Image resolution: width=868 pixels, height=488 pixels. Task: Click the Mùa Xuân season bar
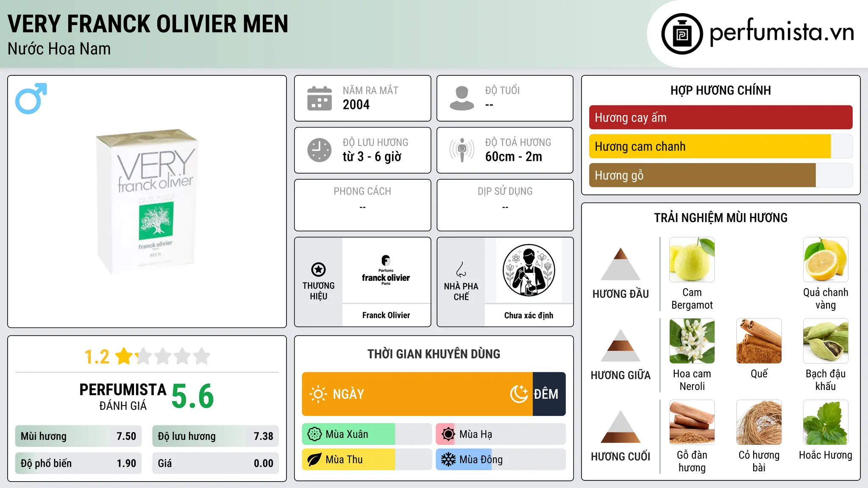click(x=367, y=434)
